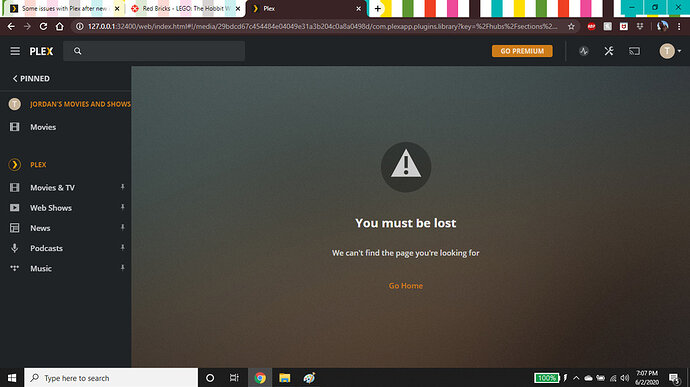Screen dimensions: 690x387
Task: Open Cortana circle on taskbar
Action: (210, 378)
